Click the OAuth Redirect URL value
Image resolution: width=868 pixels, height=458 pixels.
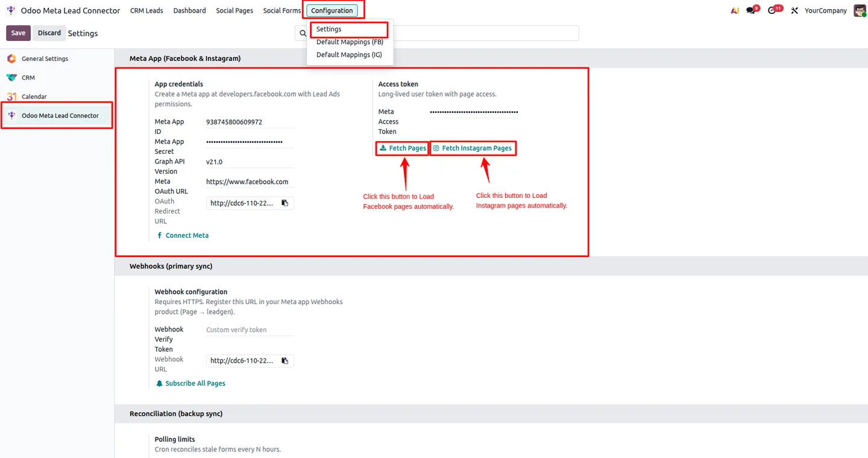tap(242, 203)
